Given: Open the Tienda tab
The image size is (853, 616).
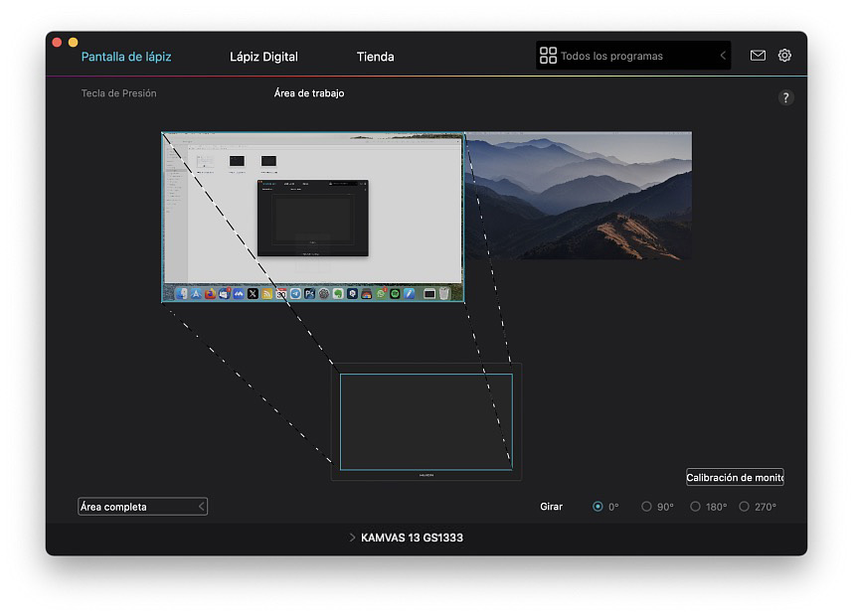Looking at the screenshot, I should tap(375, 57).
